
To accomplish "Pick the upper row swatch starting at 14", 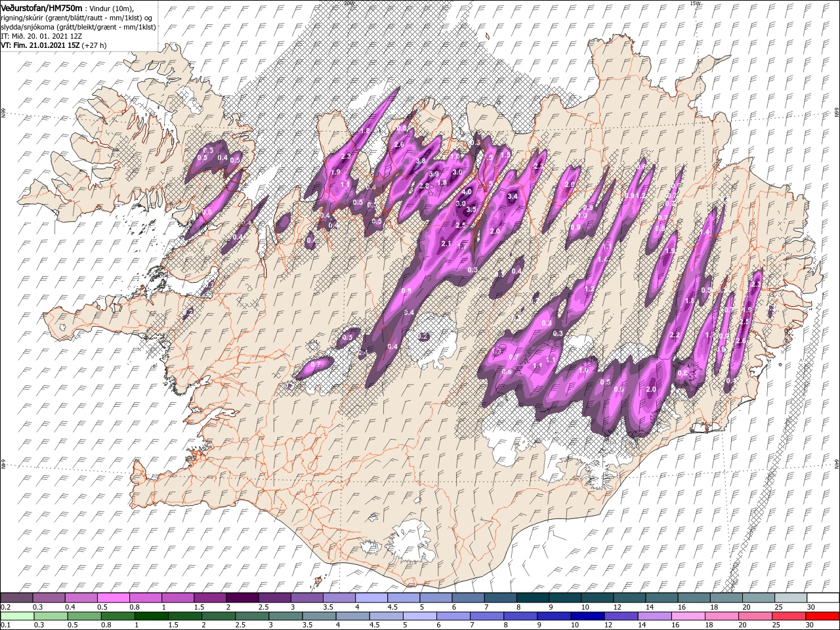I will [662, 598].
